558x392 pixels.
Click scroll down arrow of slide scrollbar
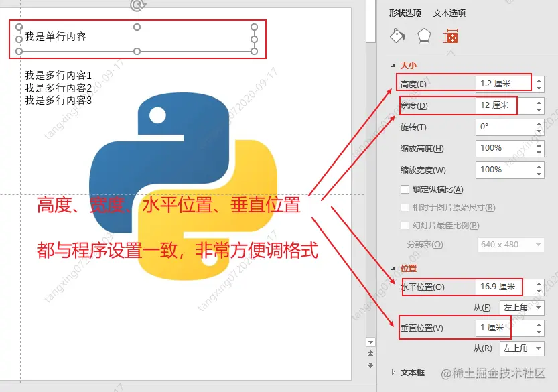(370, 342)
